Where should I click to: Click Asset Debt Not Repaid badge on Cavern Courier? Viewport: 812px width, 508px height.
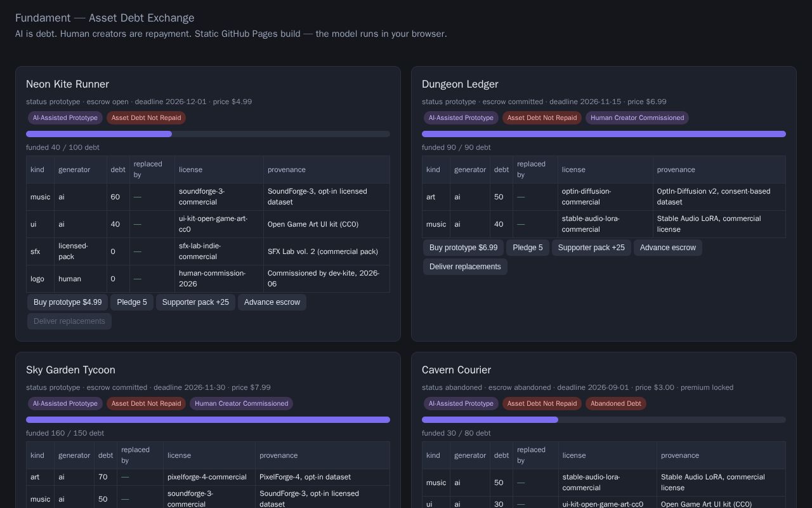point(542,404)
